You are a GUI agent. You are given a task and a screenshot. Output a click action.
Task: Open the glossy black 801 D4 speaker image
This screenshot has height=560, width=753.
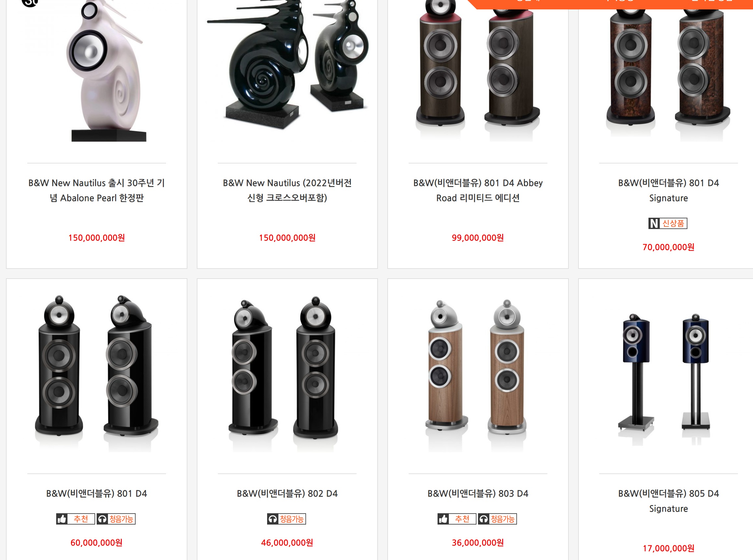pyautogui.click(x=97, y=373)
